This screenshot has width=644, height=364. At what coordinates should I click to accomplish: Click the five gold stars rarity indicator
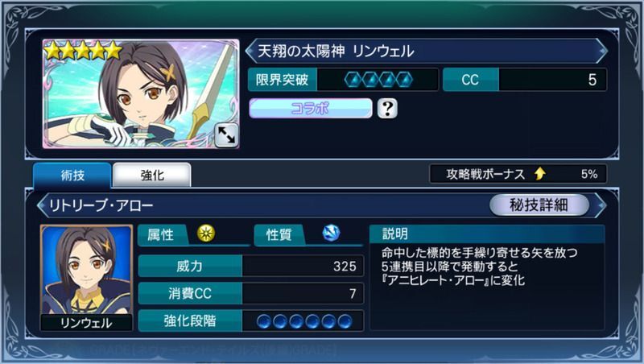(84, 51)
